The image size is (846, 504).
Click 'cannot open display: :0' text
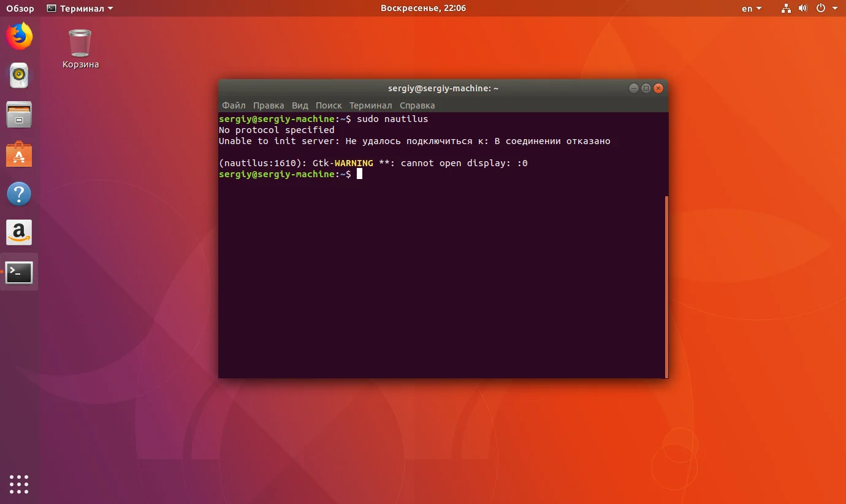point(464,163)
